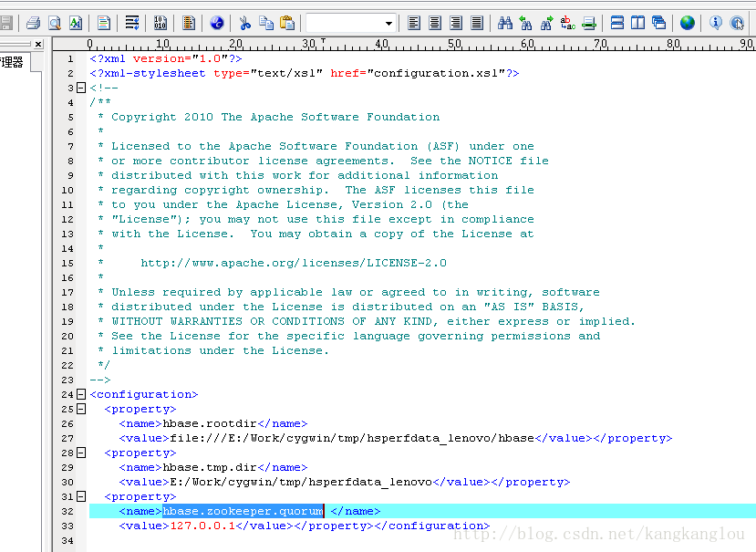Launch UltraCompare blue sphere icon
Screen dimensions: 756x552
(216, 23)
